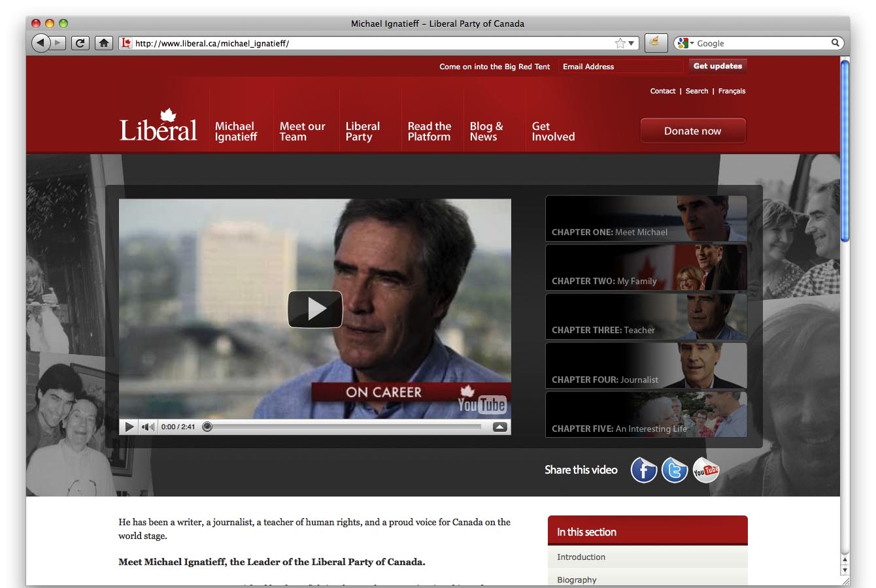Click the browser reload page icon
Image resolution: width=876 pixels, height=588 pixels.
80,43
